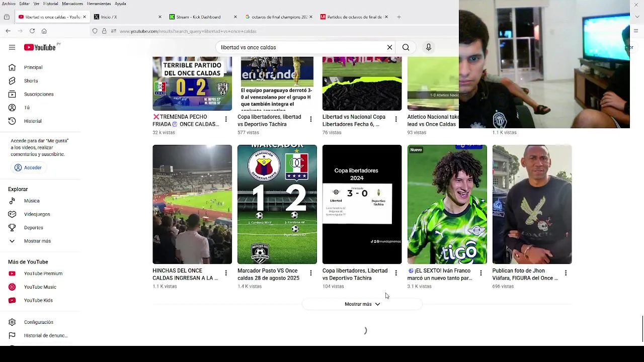The height and width of the screenshot is (362, 644).
Task: Open Marcador Pasto VS Once caldas title
Action: click(269, 275)
